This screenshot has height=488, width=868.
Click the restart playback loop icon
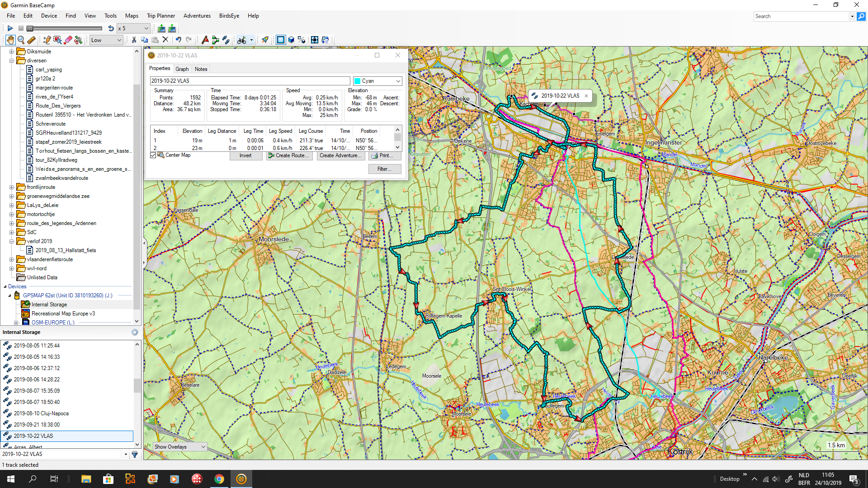[x=111, y=28]
